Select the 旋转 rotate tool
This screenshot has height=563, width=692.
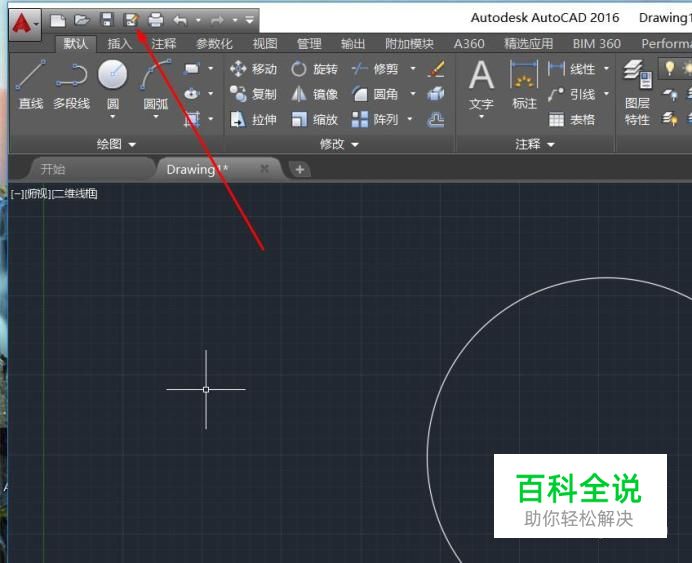(314, 69)
